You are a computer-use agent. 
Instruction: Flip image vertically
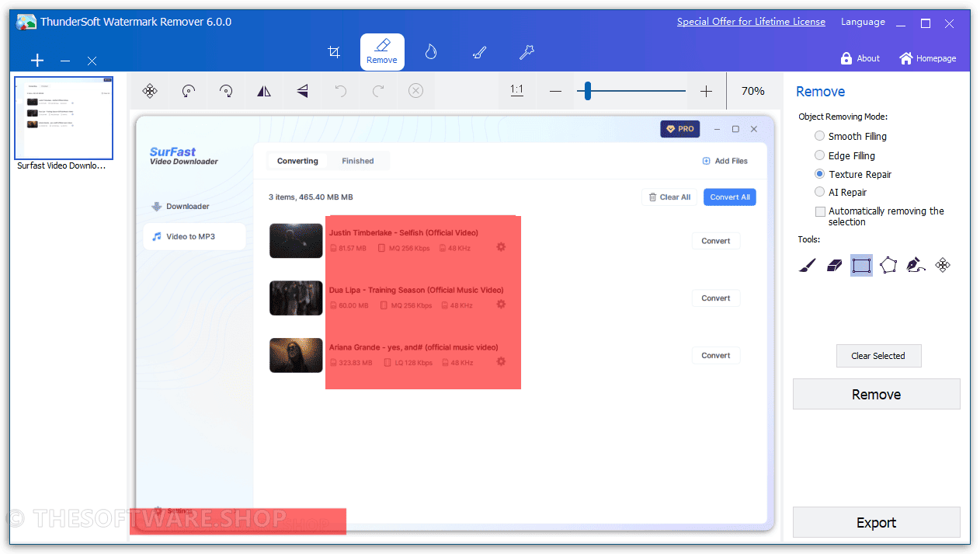point(302,91)
